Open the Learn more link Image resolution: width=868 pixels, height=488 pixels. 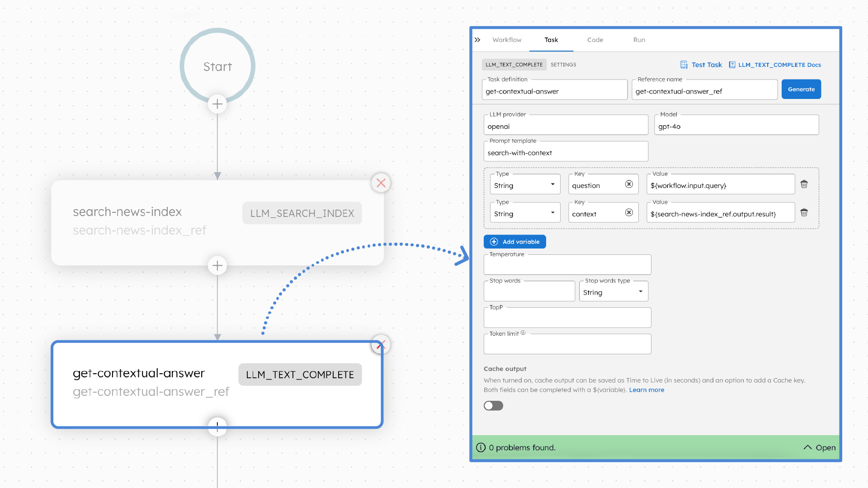[646, 389]
